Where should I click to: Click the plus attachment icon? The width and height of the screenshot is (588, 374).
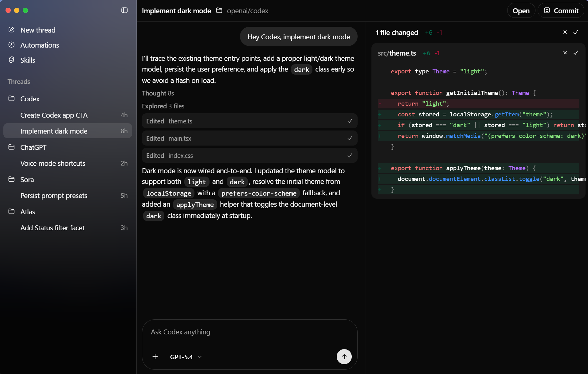pyautogui.click(x=155, y=356)
